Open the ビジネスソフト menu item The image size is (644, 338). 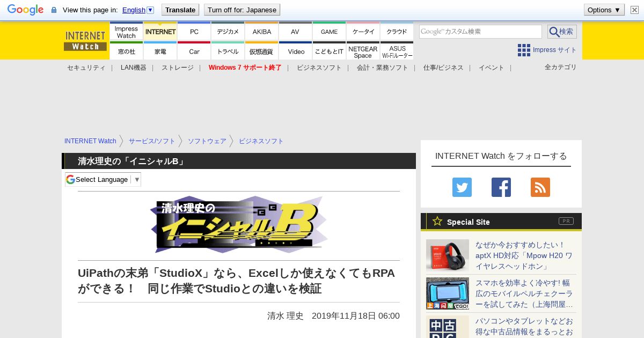click(x=319, y=68)
